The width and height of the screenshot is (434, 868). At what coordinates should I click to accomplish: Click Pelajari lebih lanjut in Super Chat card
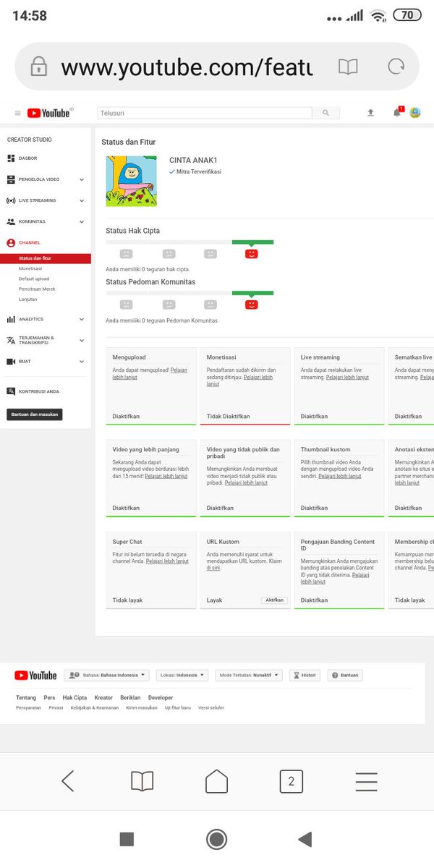click(x=167, y=561)
